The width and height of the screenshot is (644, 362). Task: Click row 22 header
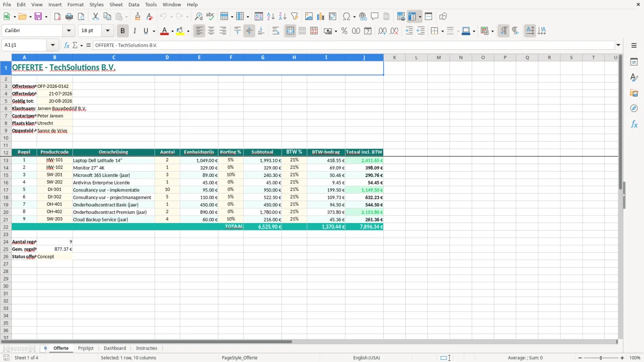tap(5, 227)
